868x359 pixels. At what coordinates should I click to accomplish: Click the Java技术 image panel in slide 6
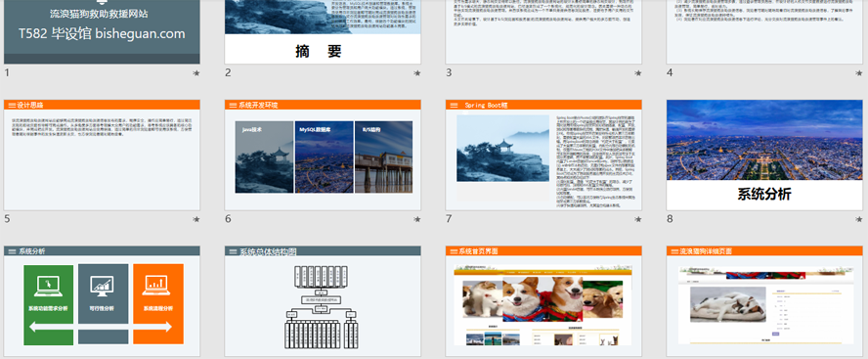(264, 157)
